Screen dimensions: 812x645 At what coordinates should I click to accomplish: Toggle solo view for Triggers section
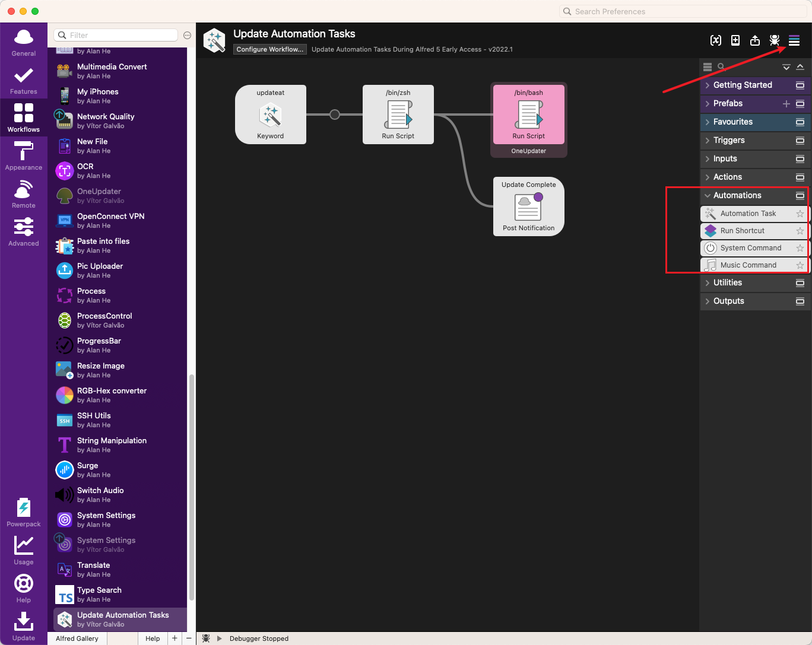pos(800,140)
